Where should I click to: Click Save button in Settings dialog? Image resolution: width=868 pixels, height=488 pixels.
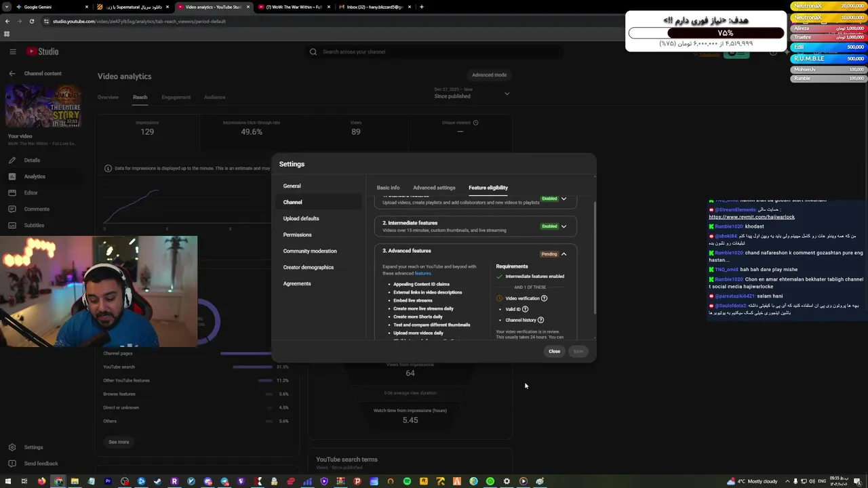tap(578, 351)
